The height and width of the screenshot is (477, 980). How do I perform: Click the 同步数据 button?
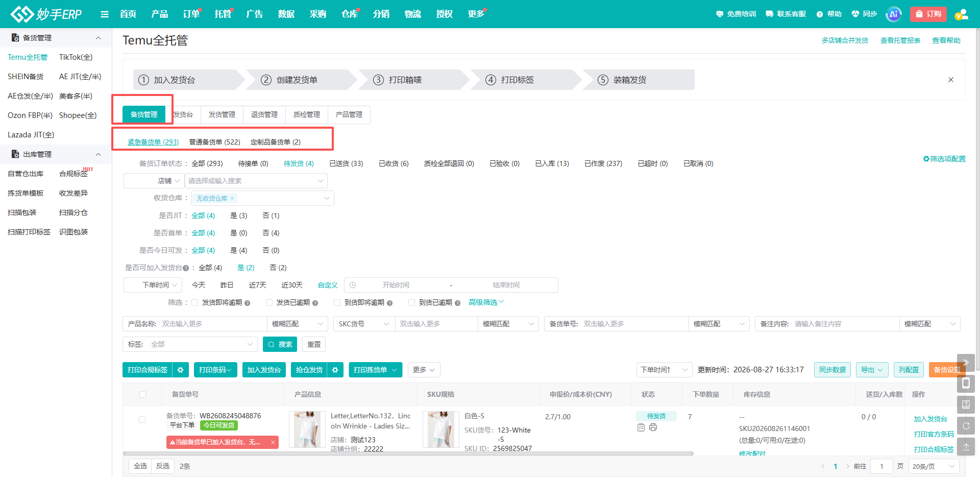point(832,370)
